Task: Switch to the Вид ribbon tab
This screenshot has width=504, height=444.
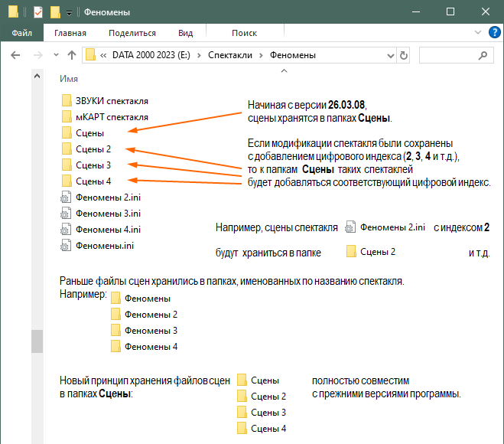Action: [186, 33]
